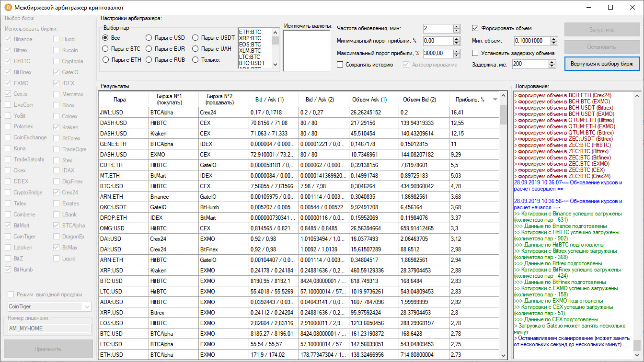This screenshot has width=644, height=362.
Task: Click BitHumb exchange cell in QKC:USDT row
Action: coord(223,207)
